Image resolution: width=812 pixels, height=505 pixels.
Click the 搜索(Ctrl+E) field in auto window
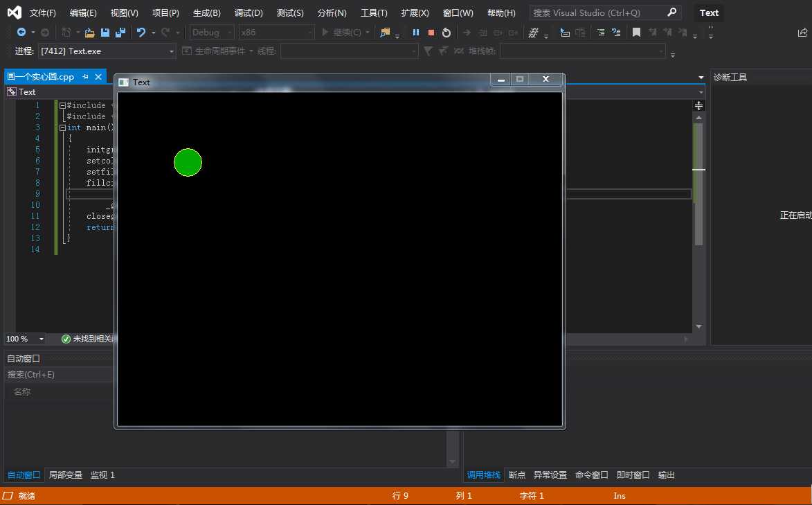click(x=60, y=374)
